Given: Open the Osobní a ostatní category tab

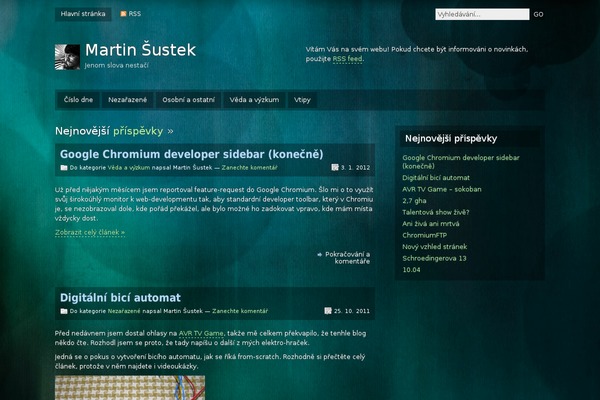Looking at the screenshot, I should pos(188,100).
